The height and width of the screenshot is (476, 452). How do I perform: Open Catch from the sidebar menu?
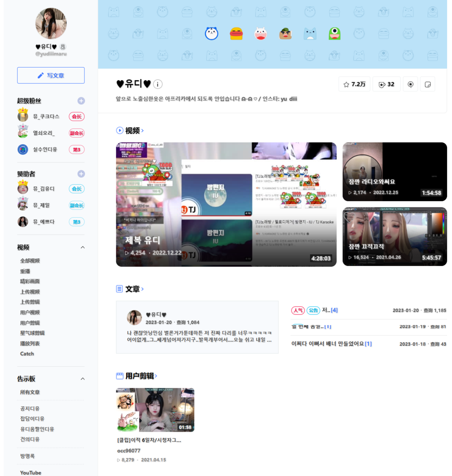[x=27, y=353]
